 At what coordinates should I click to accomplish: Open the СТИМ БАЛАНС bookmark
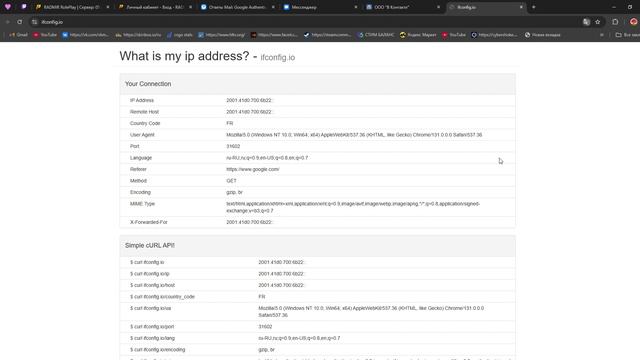click(x=376, y=35)
